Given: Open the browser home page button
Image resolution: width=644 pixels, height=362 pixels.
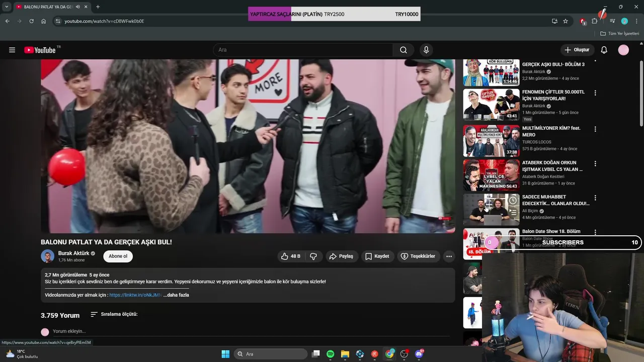Looking at the screenshot, I should [x=44, y=21].
